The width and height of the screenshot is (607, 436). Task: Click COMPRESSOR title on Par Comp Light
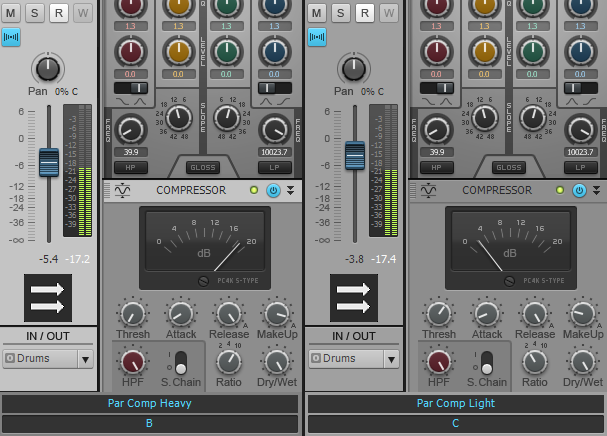coord(497,190)
